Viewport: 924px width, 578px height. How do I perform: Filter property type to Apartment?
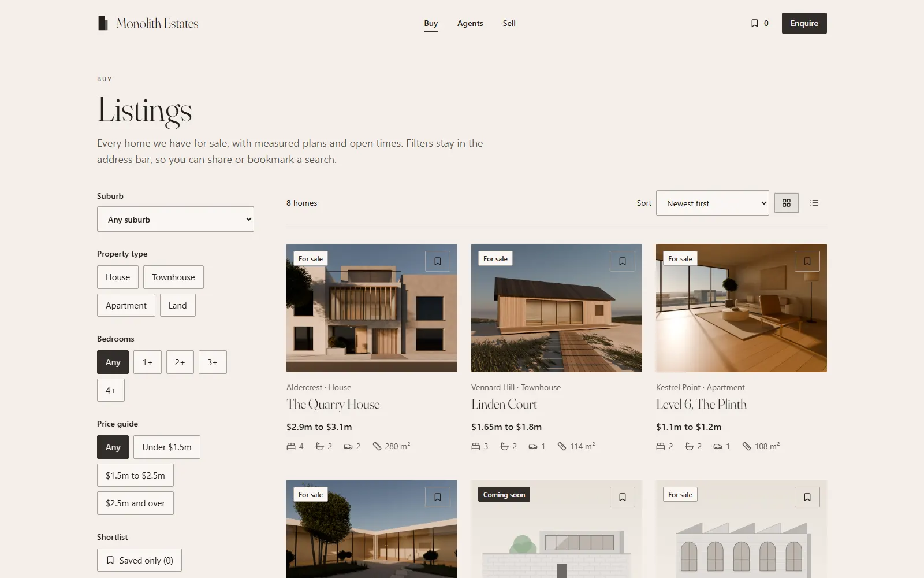[126, 305]
